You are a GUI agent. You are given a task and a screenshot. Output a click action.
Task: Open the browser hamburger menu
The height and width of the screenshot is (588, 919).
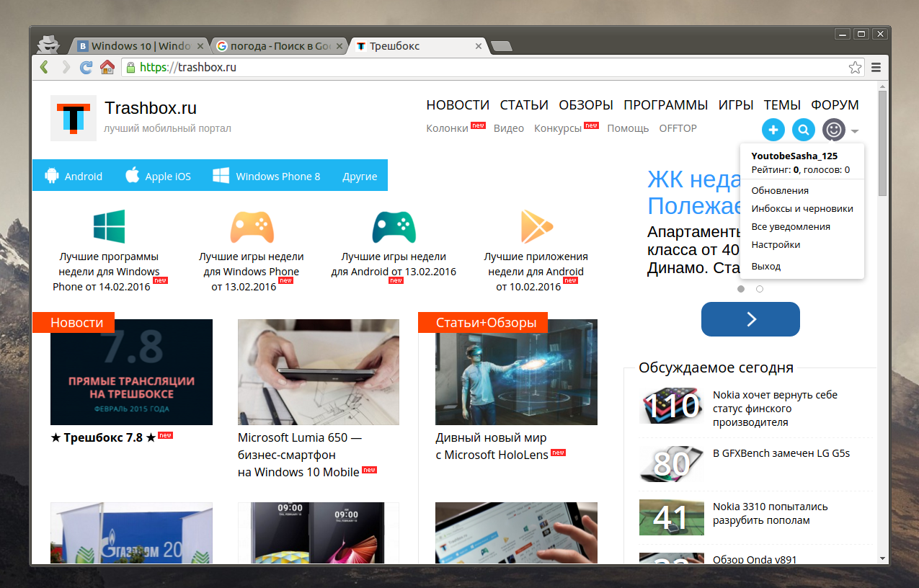pyautogui.click(x=876, y=68)
